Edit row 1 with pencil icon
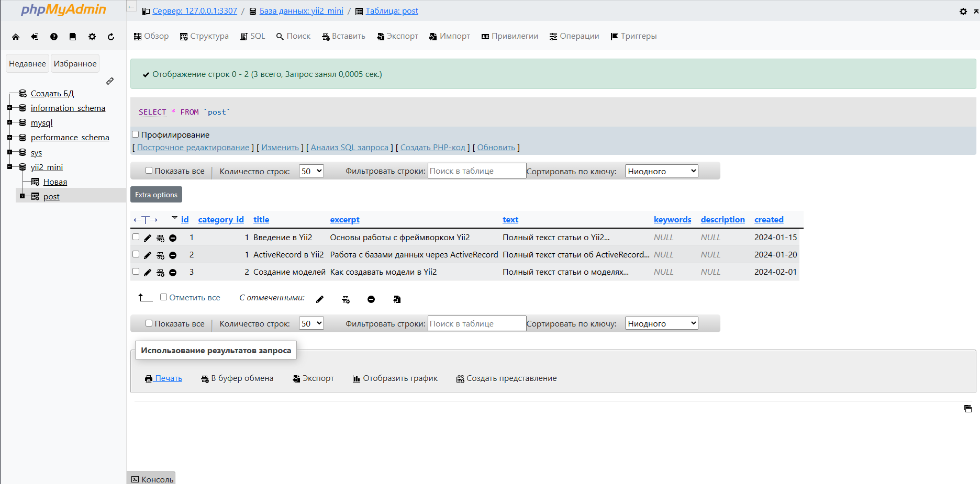 pos(148,238)
